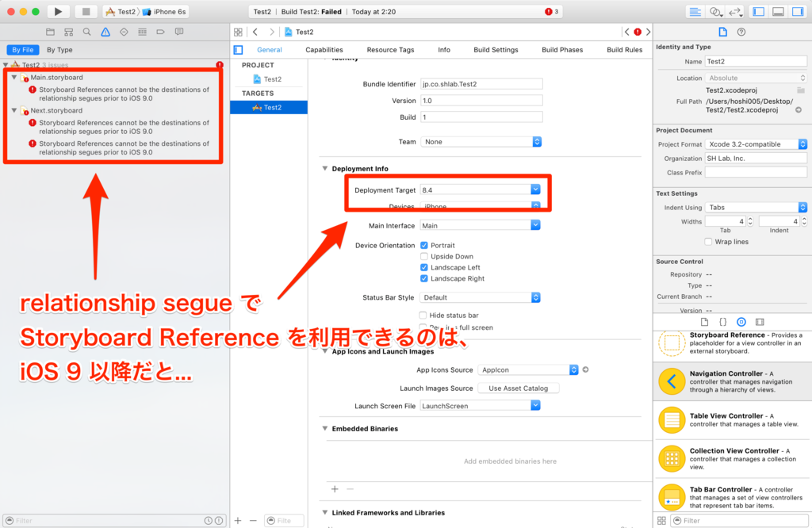Run the project with the Play button
Viewport: 812px width, 528px height.
click(58, 11)
